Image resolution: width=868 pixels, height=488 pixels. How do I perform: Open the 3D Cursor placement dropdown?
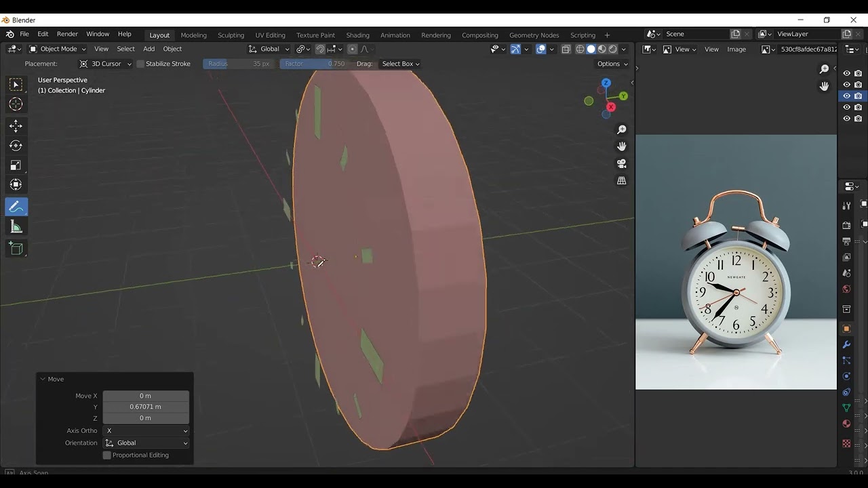click(105, 64)
